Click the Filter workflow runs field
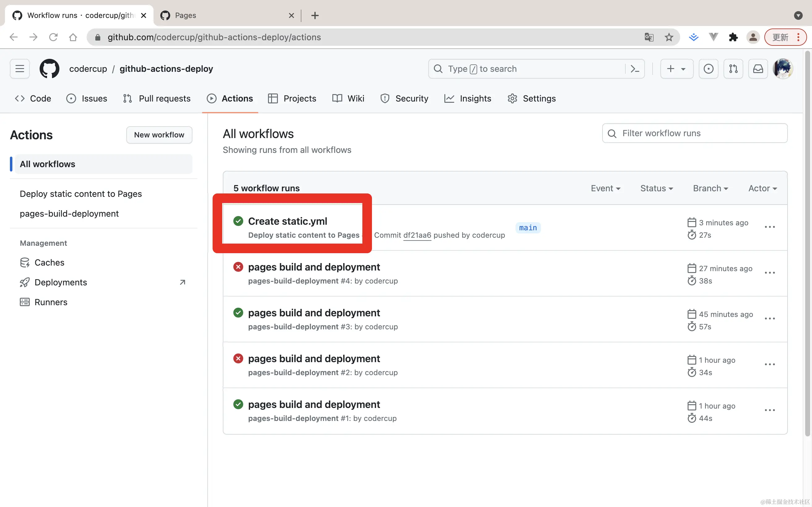 tap(695, 133)
